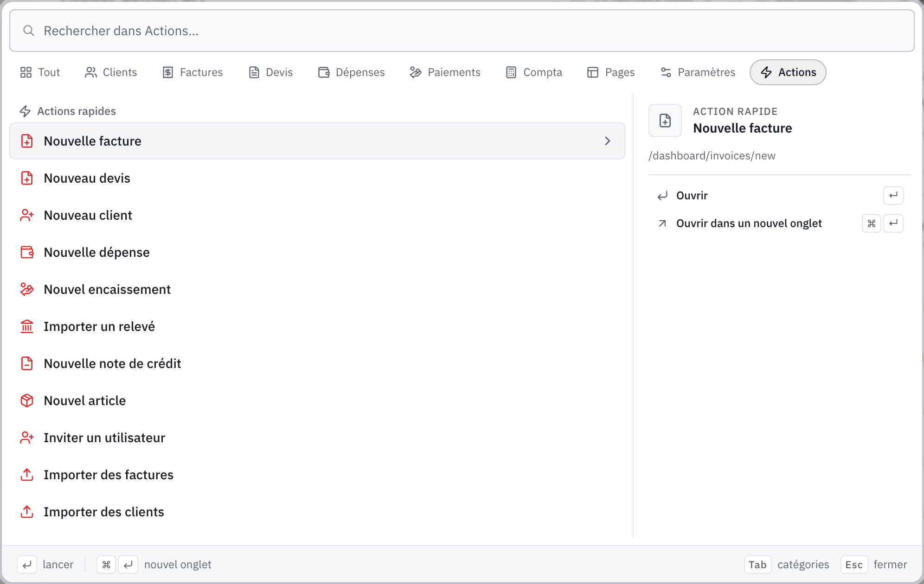Click the /dashboard/invoices/new path text
The height and width of the screenshot is (584, 924).
click(x=712, y=156)
